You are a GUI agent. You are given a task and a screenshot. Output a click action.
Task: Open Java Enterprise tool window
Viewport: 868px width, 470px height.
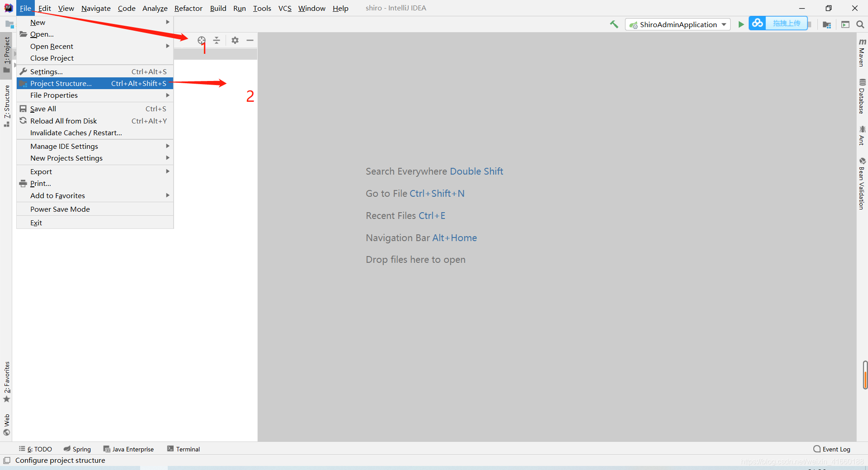click(128, 449)
